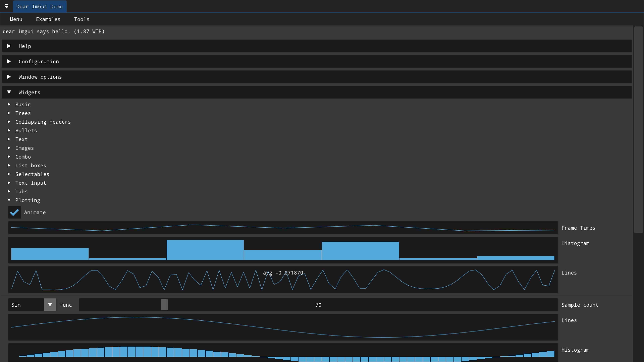Click the Sample count label icon
644x362 pixels.
click(580, 305)
